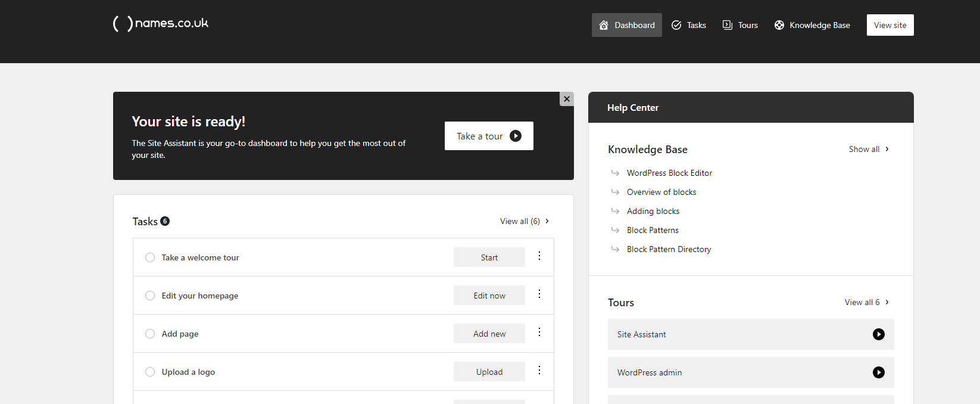Viewport: 980px width, 404px height.
Task: Play the WordPress admin tour
Action: pyautogui.click(x=878, y=372)
